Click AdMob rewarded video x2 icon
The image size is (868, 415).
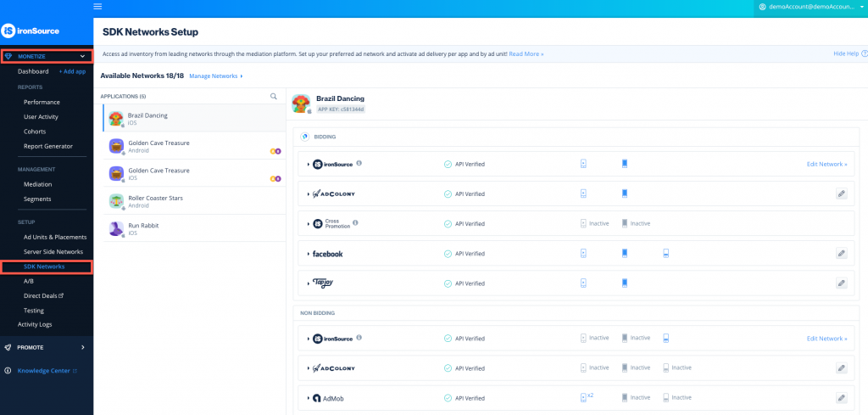pyautogui.click(x=587, y=397)
